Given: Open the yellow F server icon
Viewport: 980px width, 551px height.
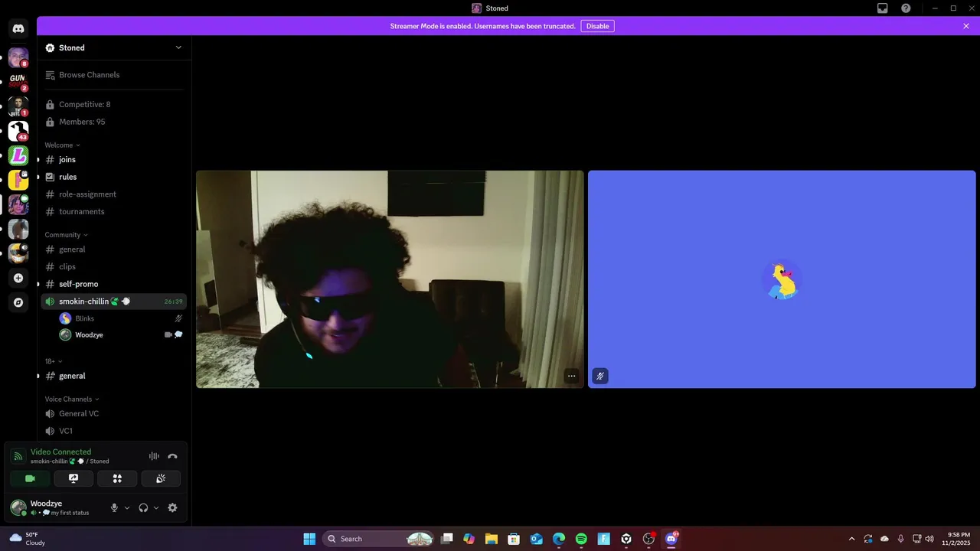Looking at the screenshot, I should [x=18, y=181].
